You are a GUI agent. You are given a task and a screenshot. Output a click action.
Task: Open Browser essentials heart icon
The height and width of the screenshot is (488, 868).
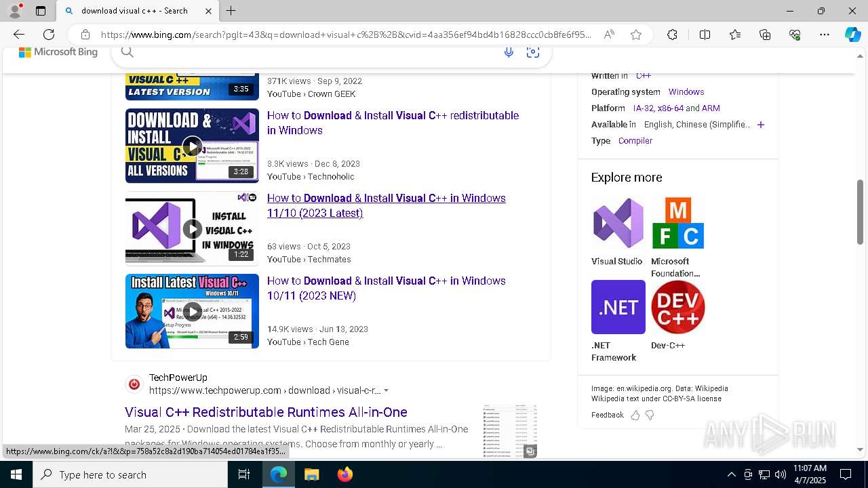(x=795, y=35)
